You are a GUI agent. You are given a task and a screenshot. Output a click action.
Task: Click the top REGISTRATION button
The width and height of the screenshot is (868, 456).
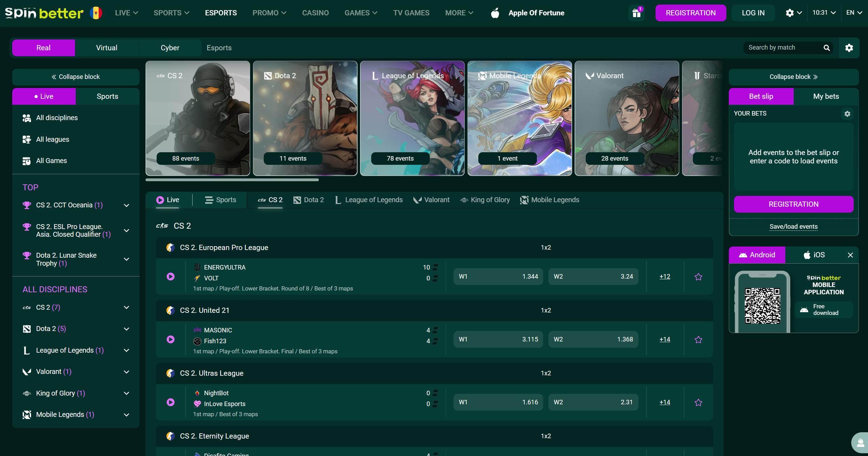point(691,13)
